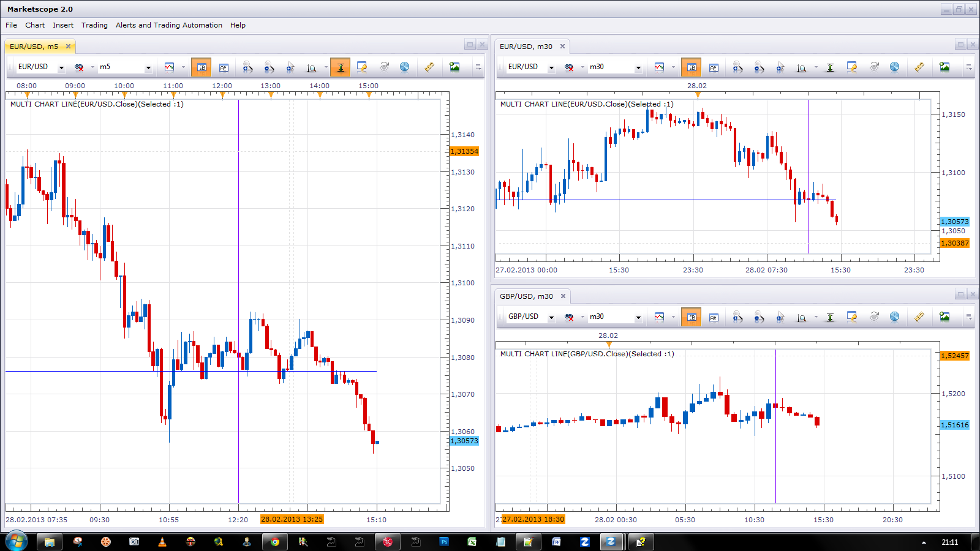Viewport: 980px width, 551px height.
Task: Toggle the orange data window button in m30 EUR/USD toolbar
Action: click(x=691, y=67)
